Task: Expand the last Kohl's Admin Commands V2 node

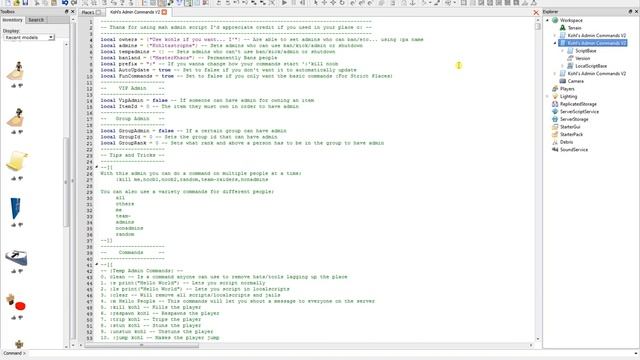Action: point(555,73)
